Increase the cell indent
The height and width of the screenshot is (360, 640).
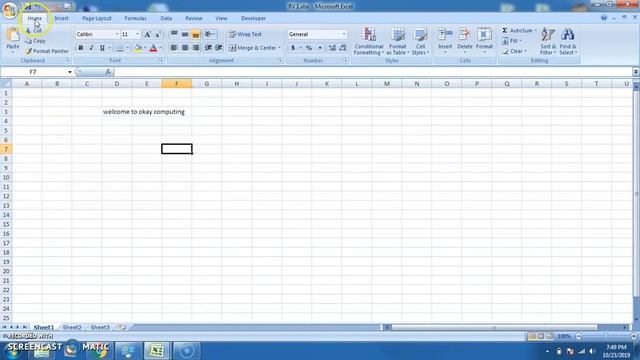click(x=219, y=48)
